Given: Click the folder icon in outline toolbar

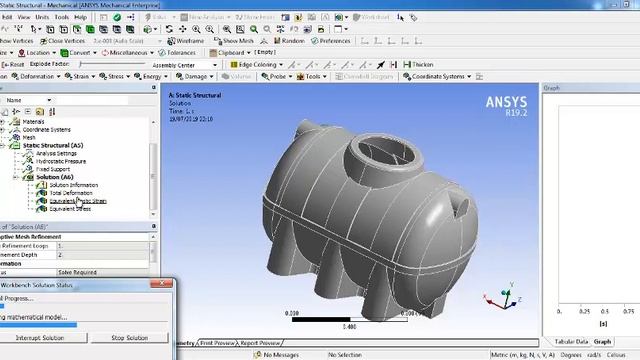Looking at the screenshot, I should (x=40, y=111).
